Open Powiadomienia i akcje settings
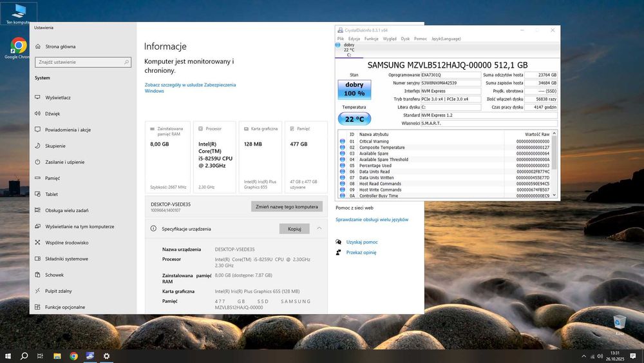This screenshot has height=363, width=644. pyautogui.click(x=63, y=130)
